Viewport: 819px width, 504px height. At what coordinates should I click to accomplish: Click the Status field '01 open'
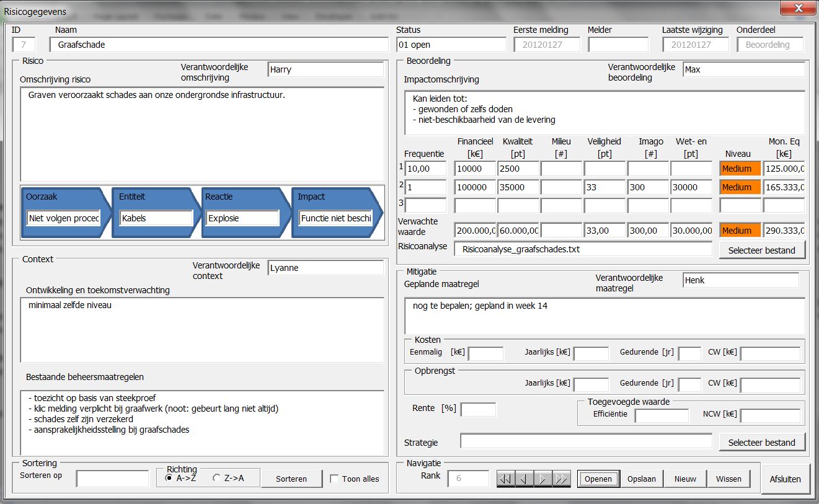(x=451, y=45)
